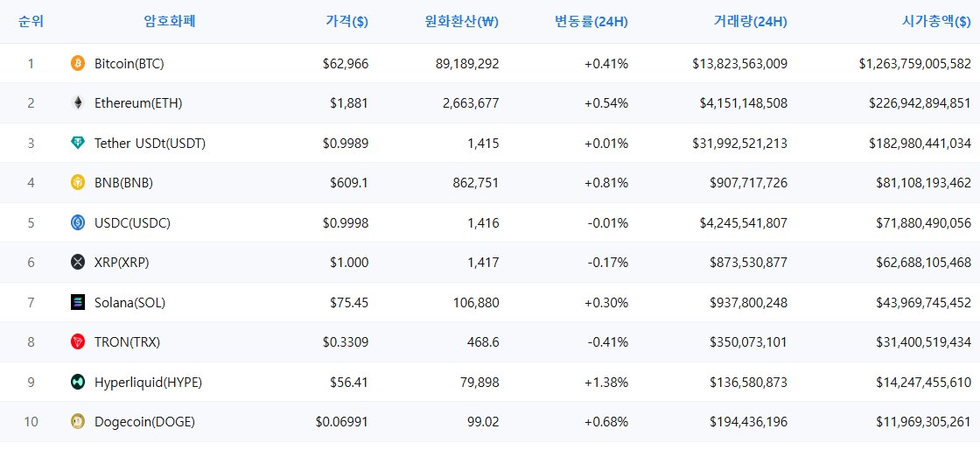
Task: Click the market cap $81,108,193,462
Action: (924, 183)
